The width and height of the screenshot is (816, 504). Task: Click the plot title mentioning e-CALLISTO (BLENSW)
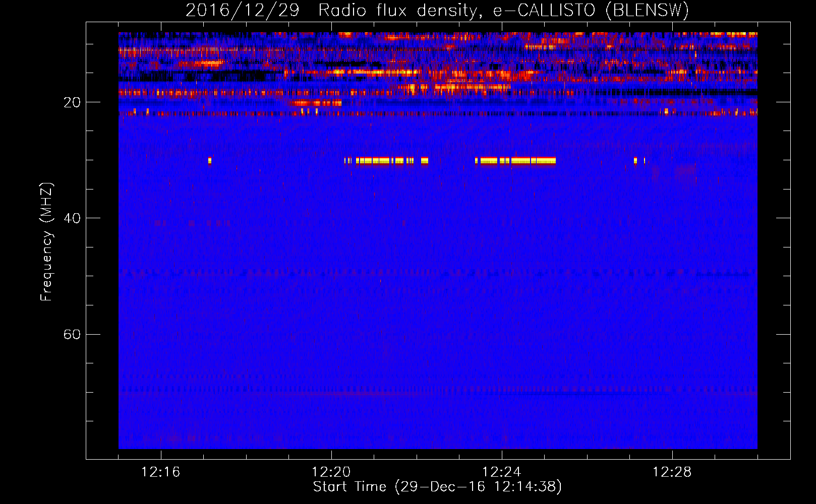437,10
